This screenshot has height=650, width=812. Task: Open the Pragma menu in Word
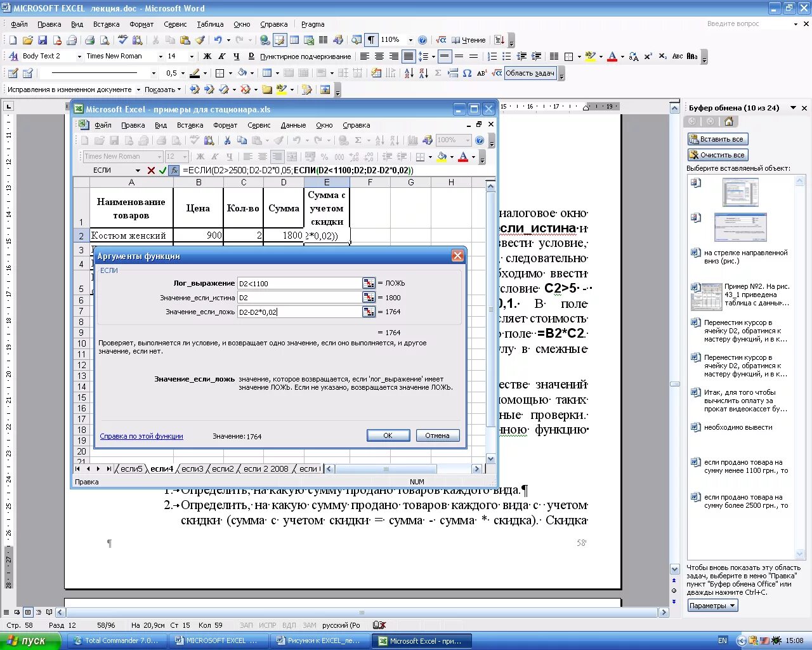(313, 24)
